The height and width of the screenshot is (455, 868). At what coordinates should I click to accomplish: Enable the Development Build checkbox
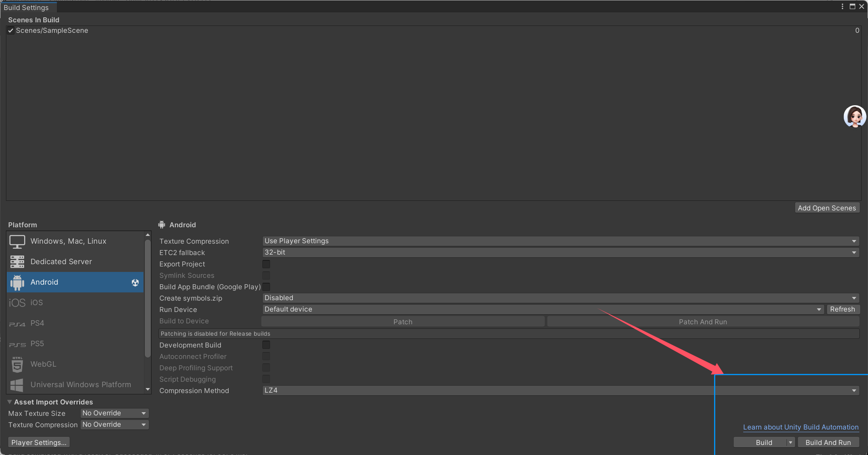[266, 345]
